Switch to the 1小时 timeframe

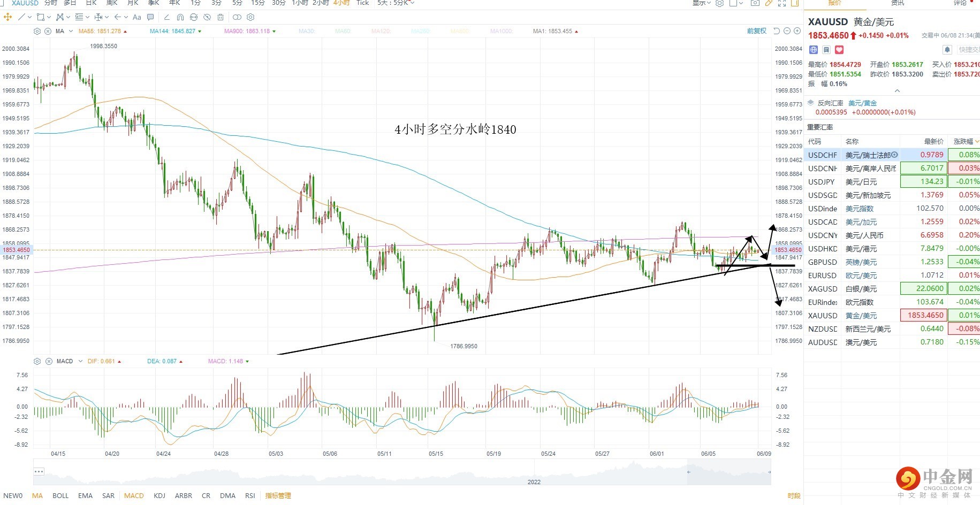[300, 3]
